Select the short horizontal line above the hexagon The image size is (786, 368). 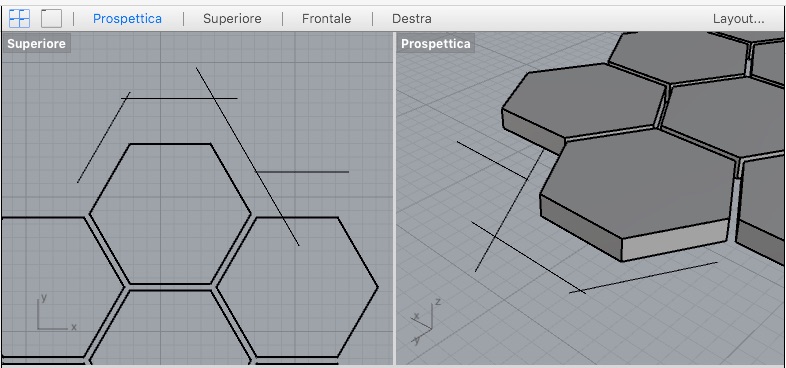pos(179,98)
